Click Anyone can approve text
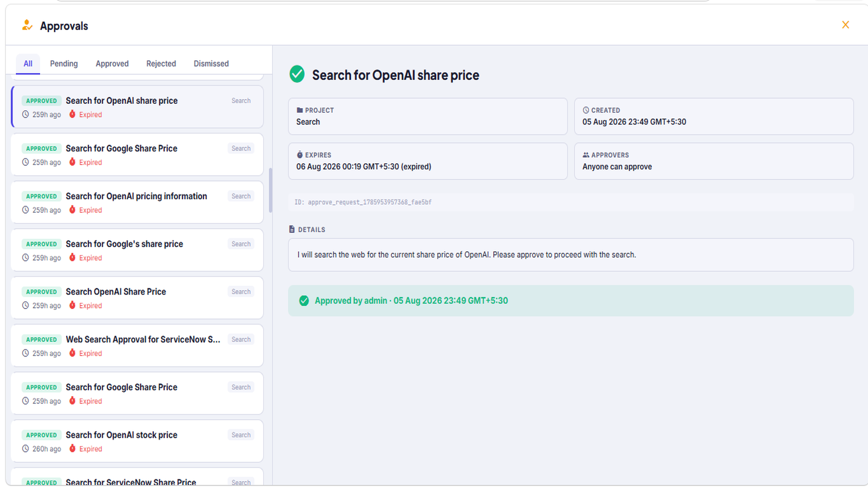 click(x=617, y=167)
